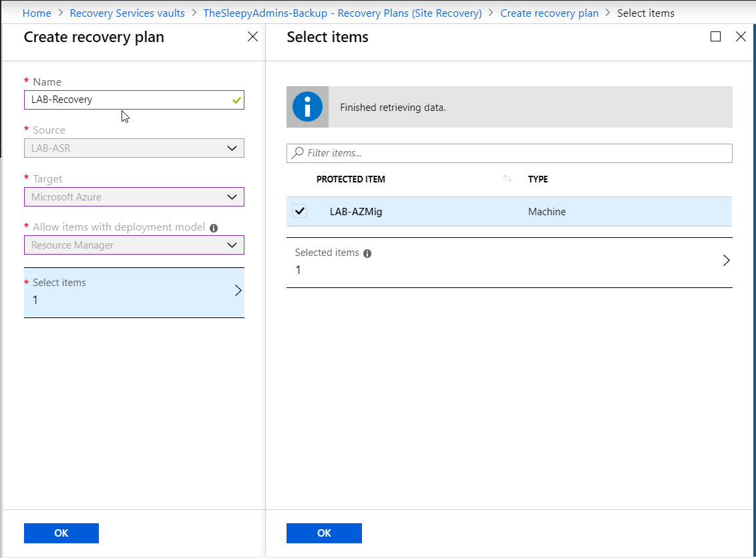756x558 pixels.
Task: Open TheSleepyAdmins-Backup Recovery Plans breadcrumb
Action: tap(342, 13)
